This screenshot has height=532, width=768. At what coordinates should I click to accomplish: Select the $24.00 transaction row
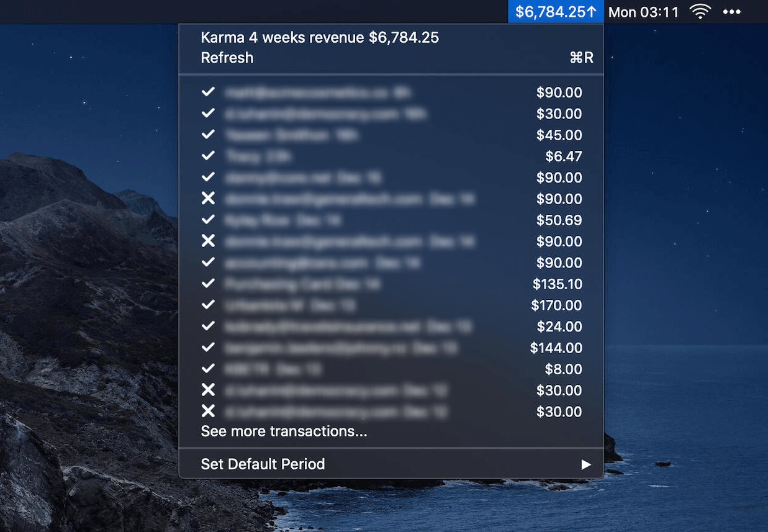pos(391,327)
